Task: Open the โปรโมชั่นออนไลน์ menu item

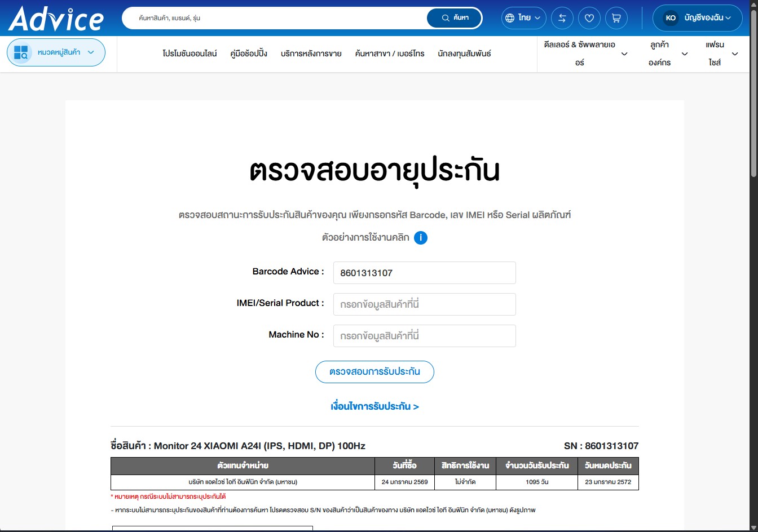Action: pos(189,54)
